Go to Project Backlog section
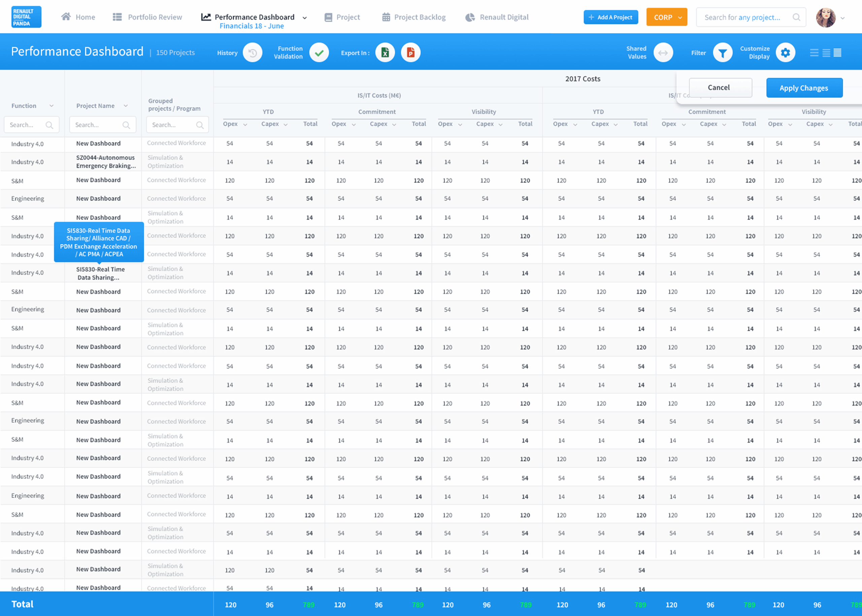862x616 pixels. coord(413,17)
